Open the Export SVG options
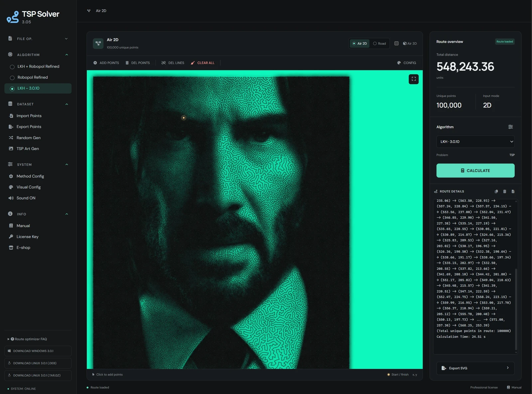532x394 pixels. coord(475,368)
